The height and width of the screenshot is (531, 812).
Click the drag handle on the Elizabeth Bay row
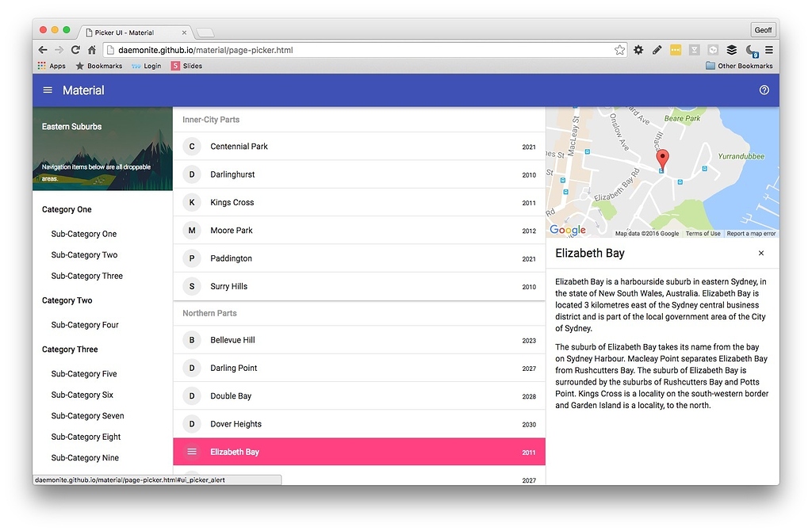click(x=191, y=451)
